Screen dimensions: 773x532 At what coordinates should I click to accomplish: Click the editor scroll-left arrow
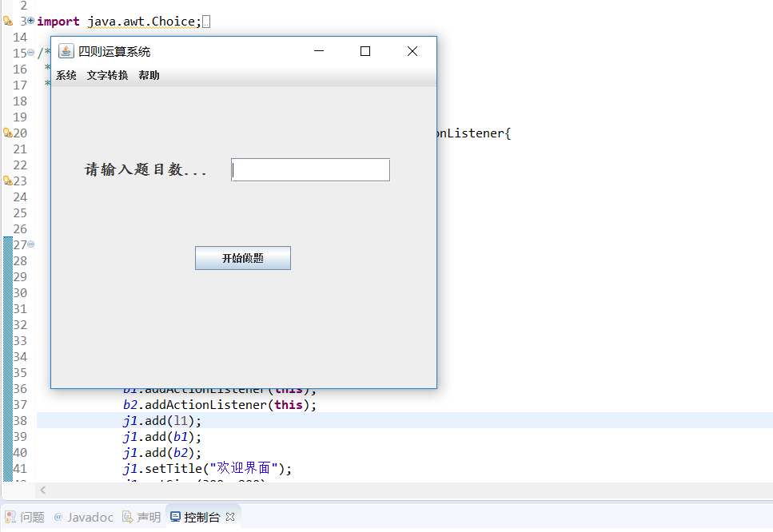[43, 490]
